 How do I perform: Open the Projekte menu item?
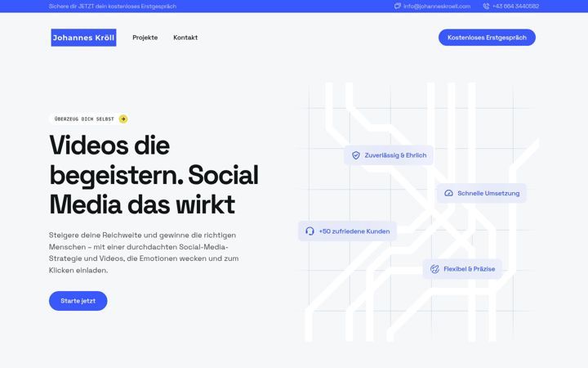click(145, 38)
